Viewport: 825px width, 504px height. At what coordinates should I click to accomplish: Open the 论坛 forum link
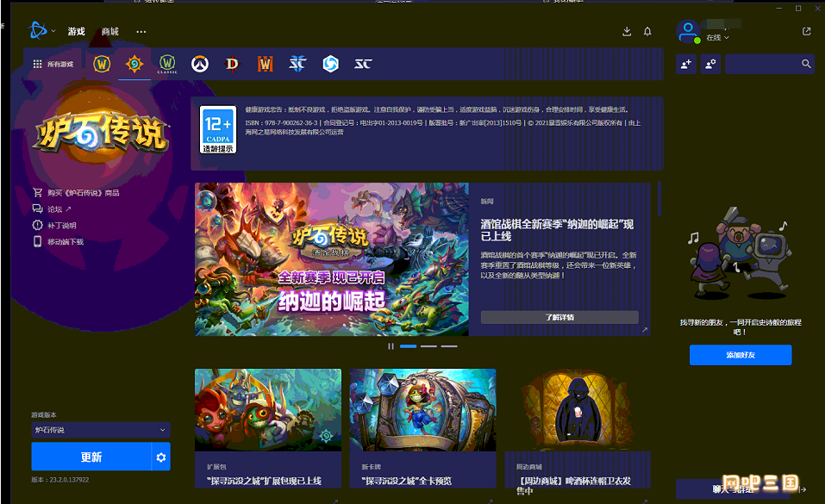tap(59, 209)
